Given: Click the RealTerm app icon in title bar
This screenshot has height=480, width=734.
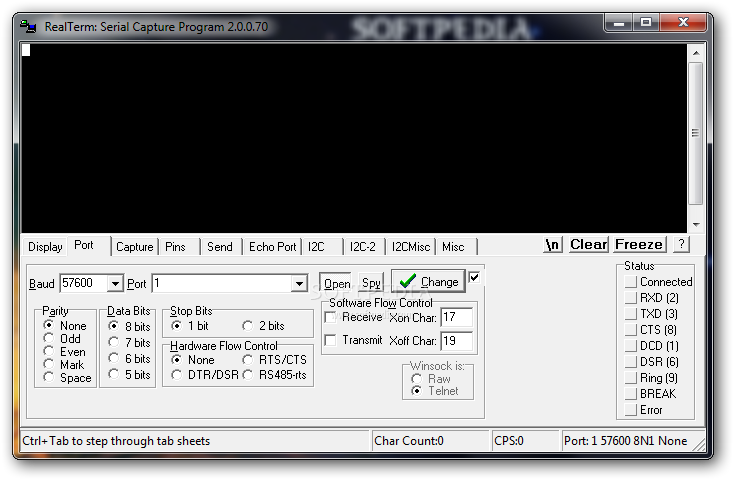Looking at the screenshot, I should pyautogui.click(x=28, y=27).
